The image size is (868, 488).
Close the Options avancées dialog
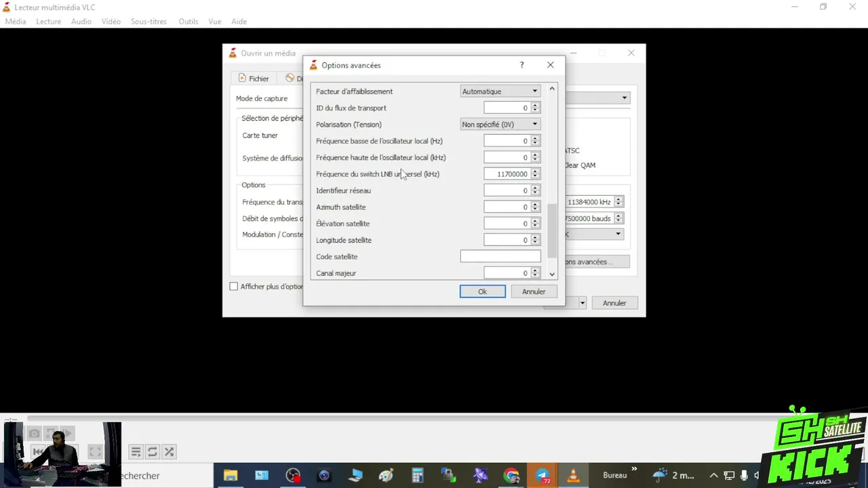coord(551,65)
